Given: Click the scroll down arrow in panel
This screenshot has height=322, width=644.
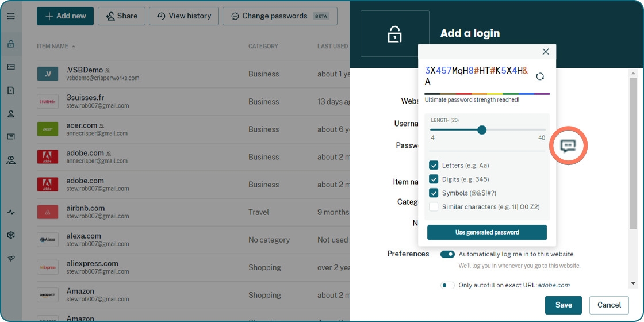Looking at the screenshot, I should click(x=633, y=283).
